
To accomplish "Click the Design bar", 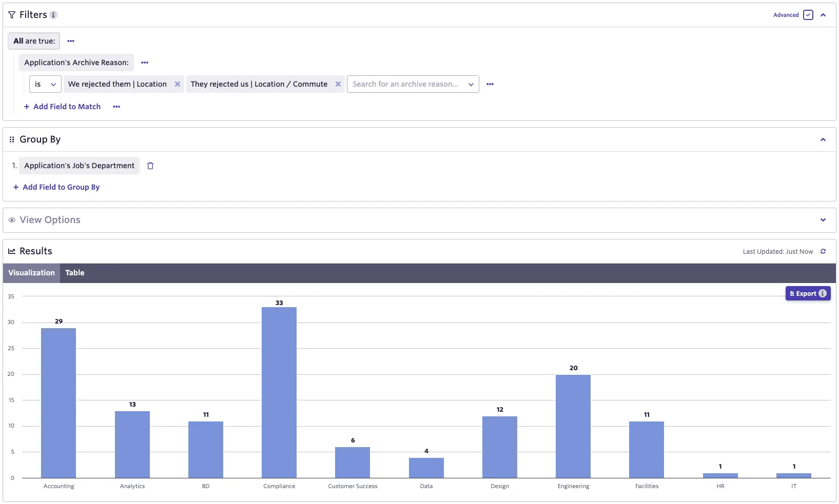I will 500,447.
